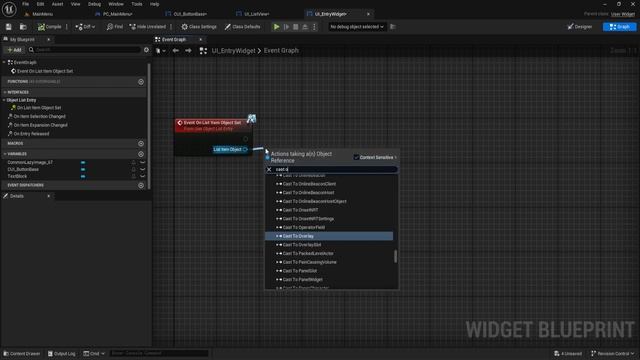The image size is (640, 360).
Task: Close the Event Graph tab
Action: click(200, 40)
